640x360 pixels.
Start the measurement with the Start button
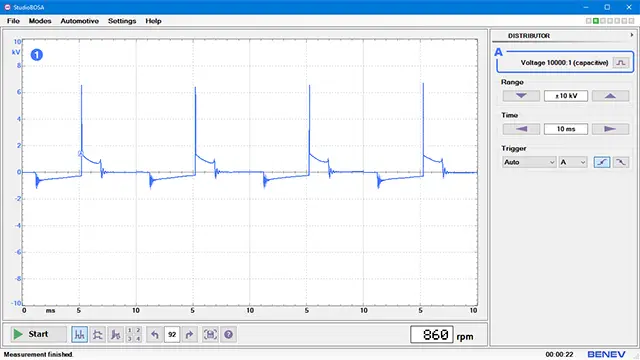click(x=39, y=334)
